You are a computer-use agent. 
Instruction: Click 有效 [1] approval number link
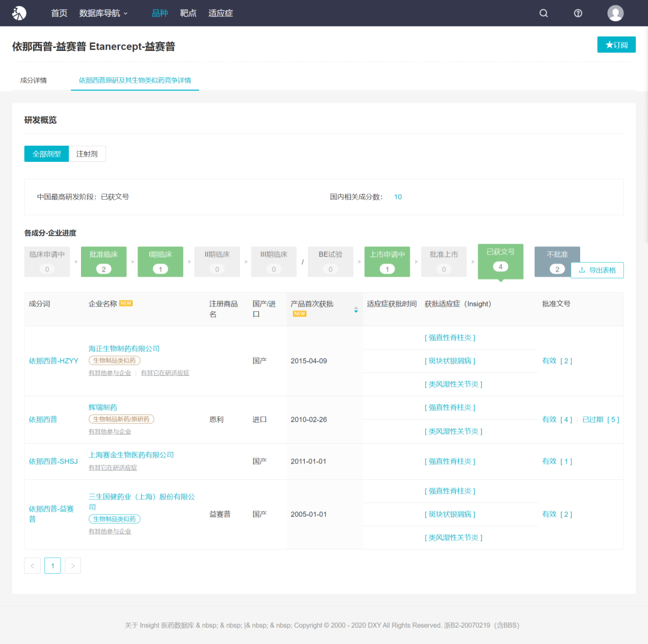(557, 461)
